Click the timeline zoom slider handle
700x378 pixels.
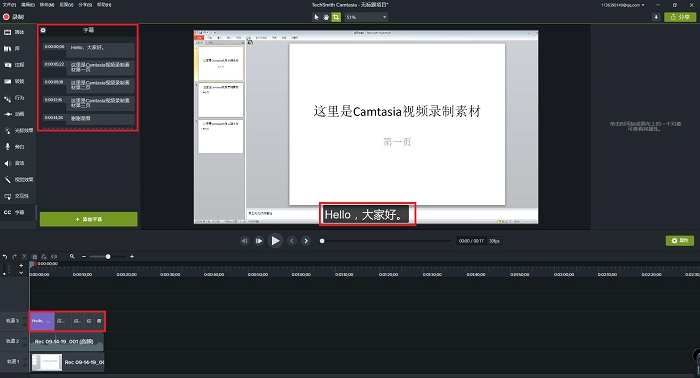108,257
